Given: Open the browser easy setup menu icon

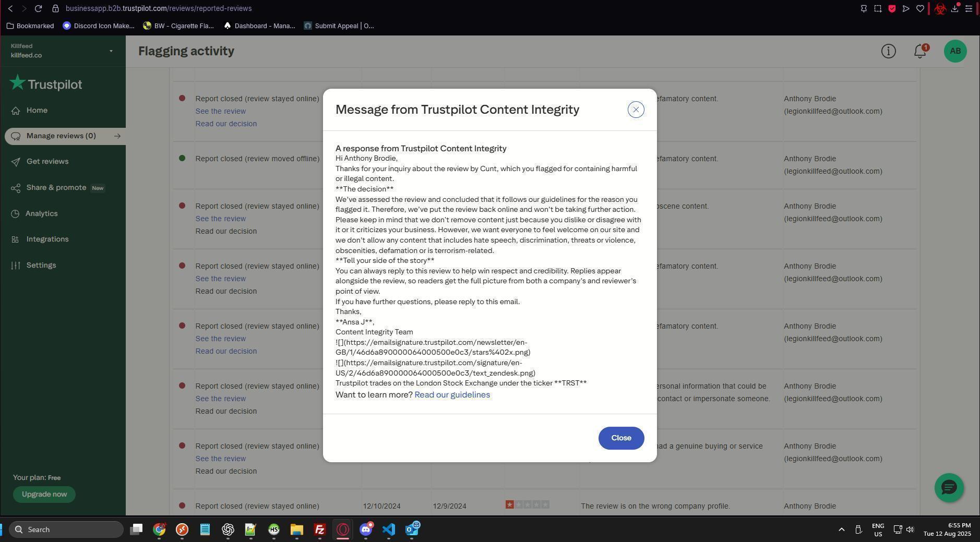Looking at the screenshot, I should (969, 8).
